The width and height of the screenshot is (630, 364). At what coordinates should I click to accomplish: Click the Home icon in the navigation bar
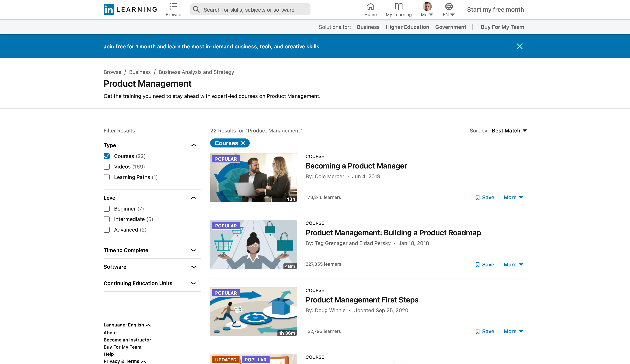click(370, 7)
